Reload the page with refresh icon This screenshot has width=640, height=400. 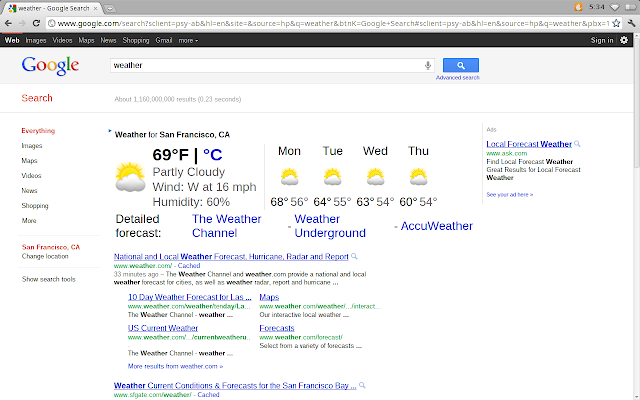point(36,23)
